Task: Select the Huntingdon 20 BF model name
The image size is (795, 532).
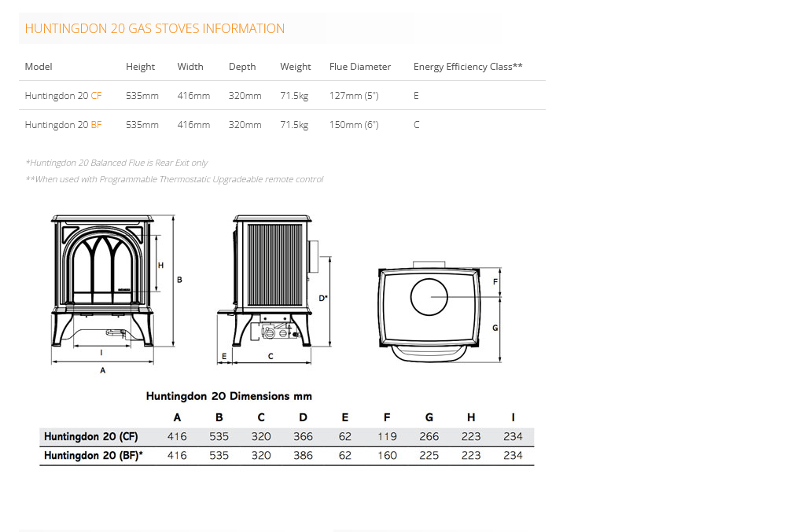Action: click(x=63, y=125)
